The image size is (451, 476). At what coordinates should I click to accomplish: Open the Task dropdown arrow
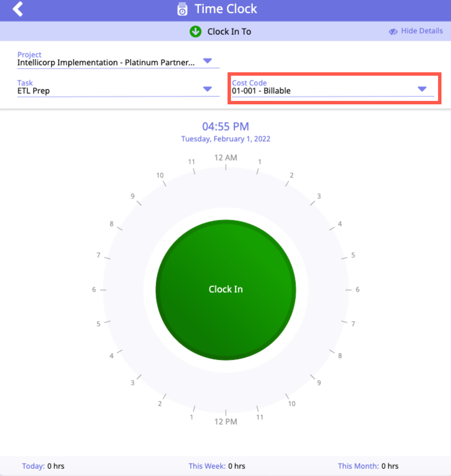pyautogui.click(x=207, y=89)
